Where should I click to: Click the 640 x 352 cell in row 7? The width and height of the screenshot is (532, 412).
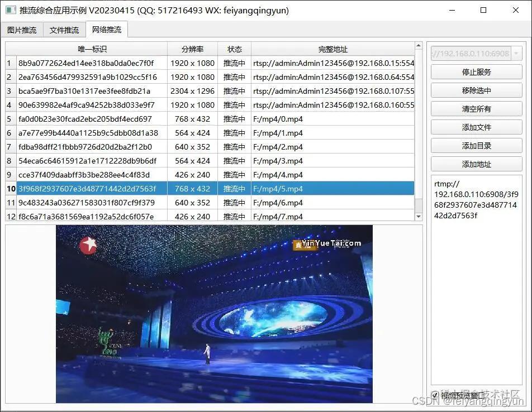[x=192, y=147]
